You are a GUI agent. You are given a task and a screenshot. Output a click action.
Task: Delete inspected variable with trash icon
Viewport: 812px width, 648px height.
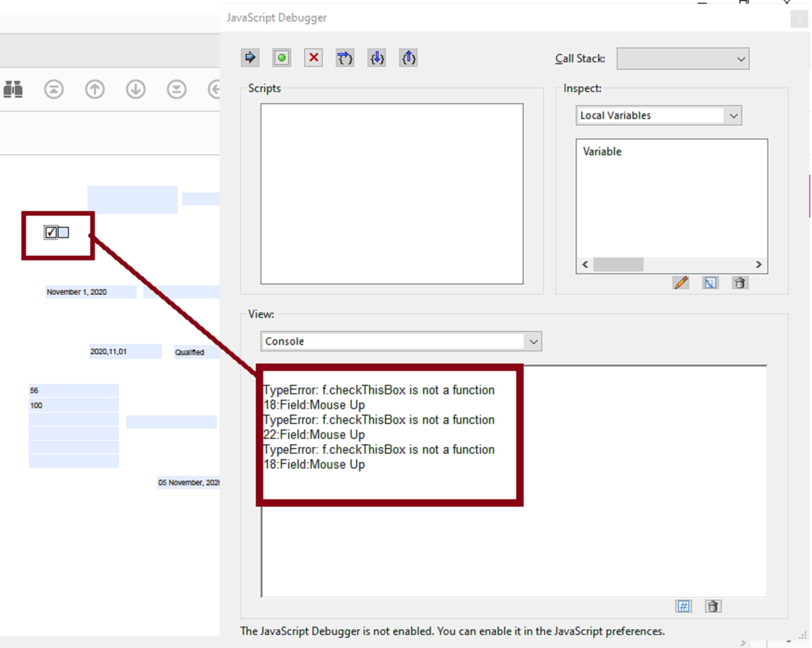[x=740, y=283]
